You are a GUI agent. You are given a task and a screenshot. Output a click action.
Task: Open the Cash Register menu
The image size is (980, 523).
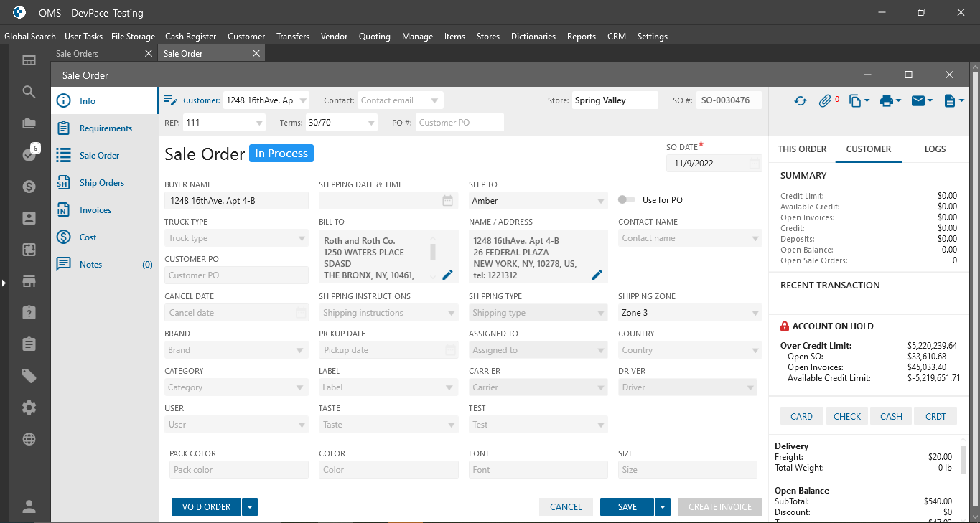coord(190,37)
